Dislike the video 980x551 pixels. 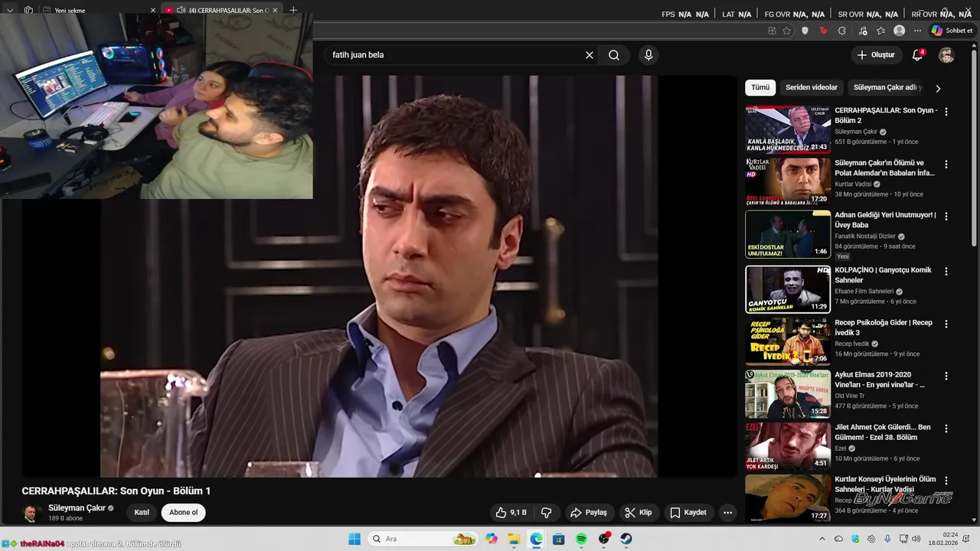[x=547, y=513]
